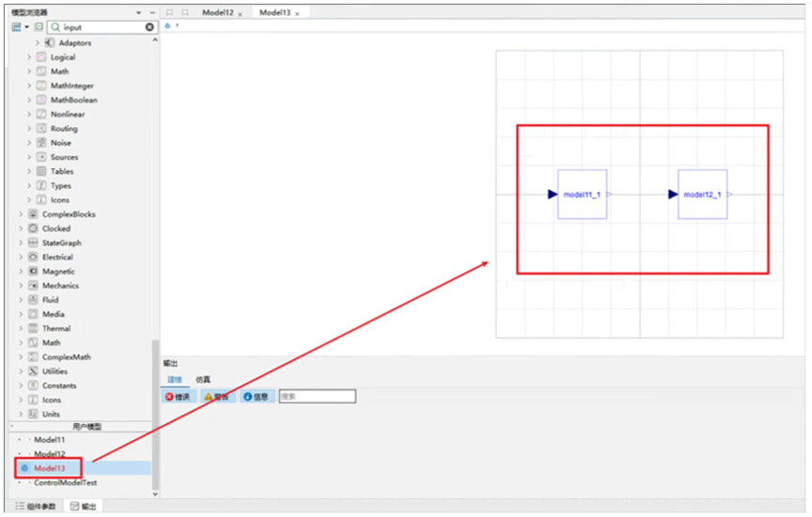Screen dimensions: 812x517
Task: Click the Routing library icon
Action: tap(41, 128)
